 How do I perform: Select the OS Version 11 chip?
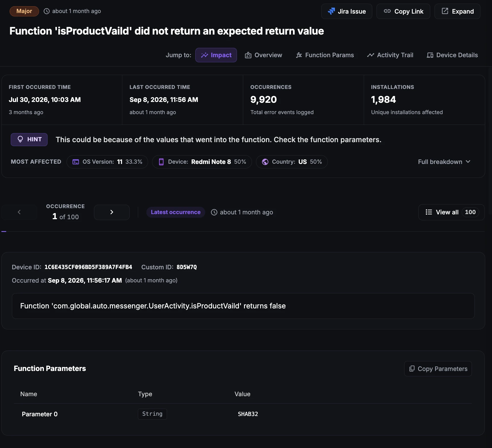(107, 162)
